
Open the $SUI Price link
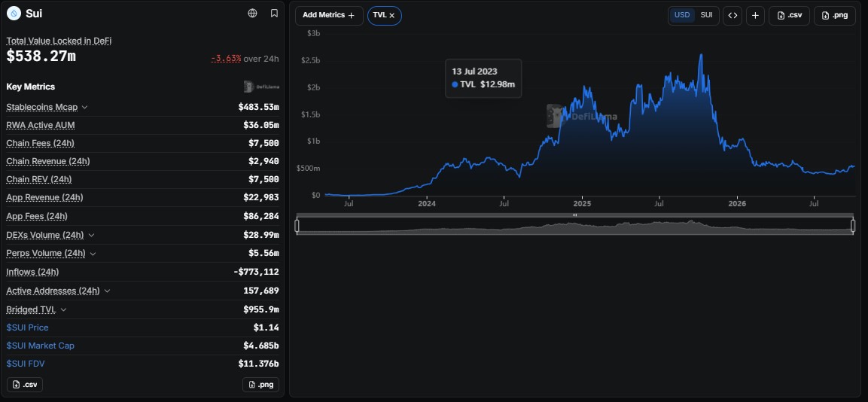coord(28,327)
